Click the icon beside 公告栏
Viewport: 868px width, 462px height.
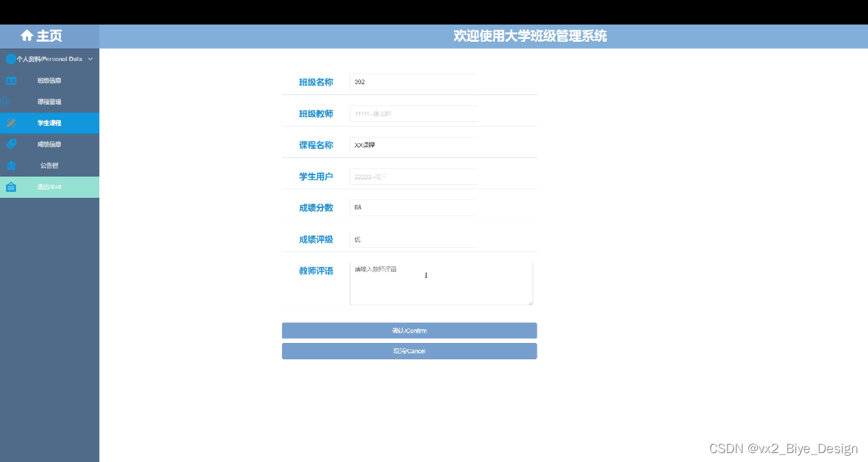(11, 166)
